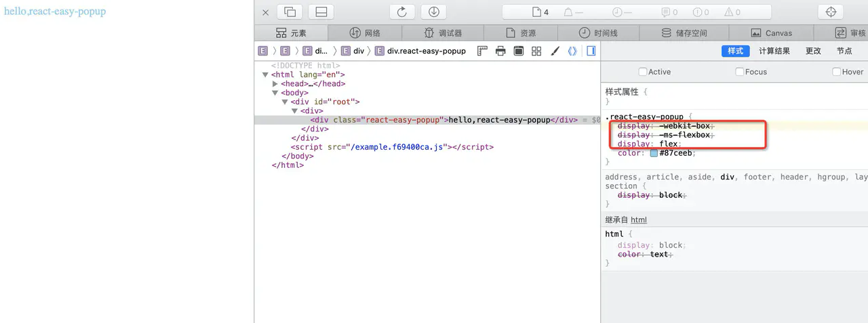The height and width of the screenshot is (323, 868).
Task: Switch to the 资源 (Resources) tab
Action: [521, 33]
